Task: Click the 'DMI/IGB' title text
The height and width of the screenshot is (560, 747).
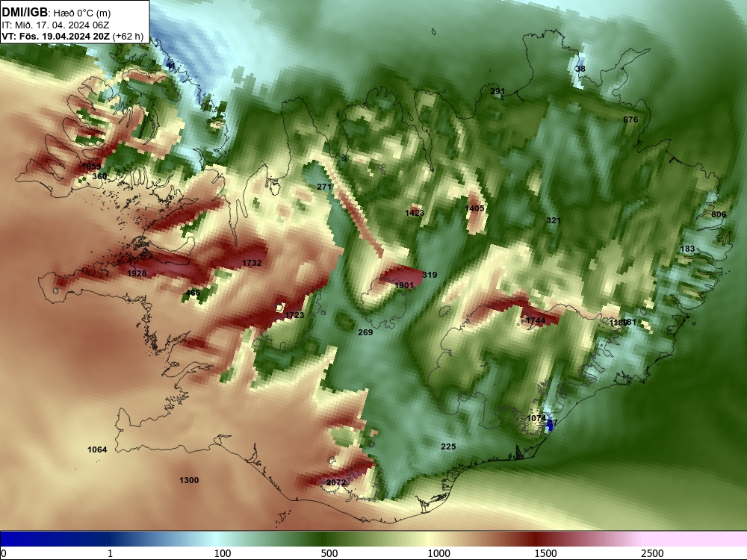Action: pyautogui.click(x=25, y=12)
